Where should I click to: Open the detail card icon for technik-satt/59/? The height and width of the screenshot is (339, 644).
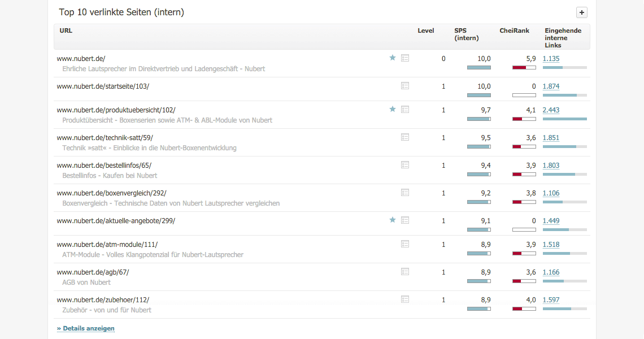click(x=405, y=137)
